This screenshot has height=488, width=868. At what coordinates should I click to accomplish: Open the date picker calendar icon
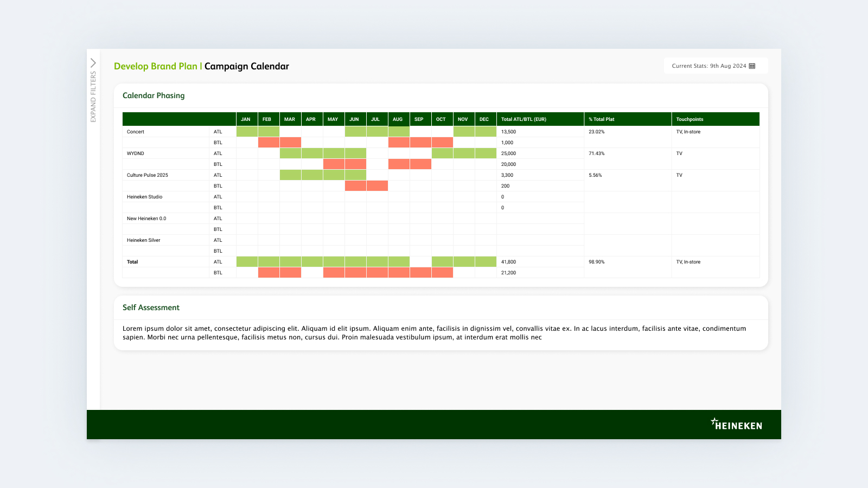[x=752, y=66]
